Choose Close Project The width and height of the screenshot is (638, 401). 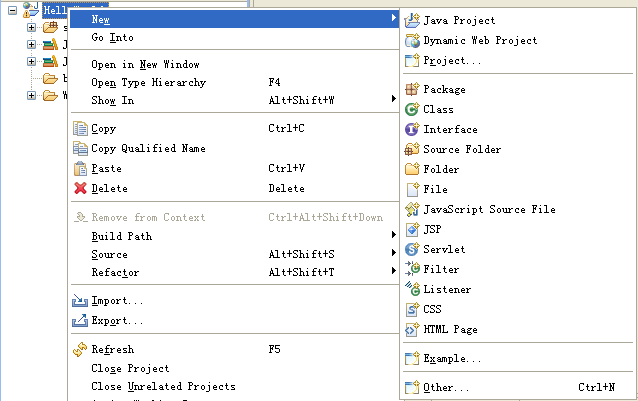(234, 368)
